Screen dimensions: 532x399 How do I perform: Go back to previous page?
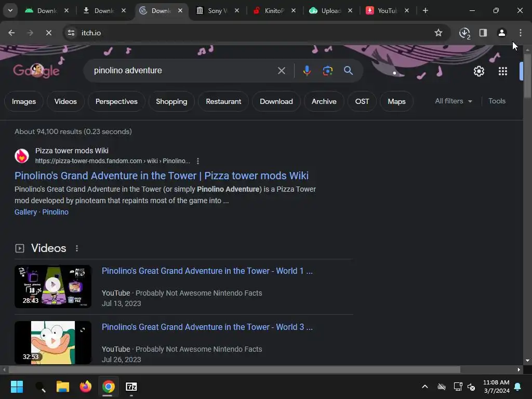[11, 33]
